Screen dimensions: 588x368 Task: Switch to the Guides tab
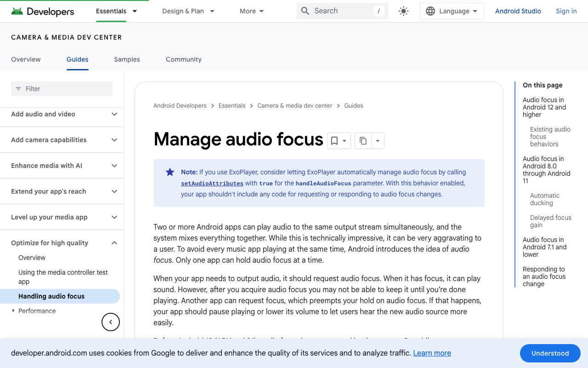[x=77, y=59]
